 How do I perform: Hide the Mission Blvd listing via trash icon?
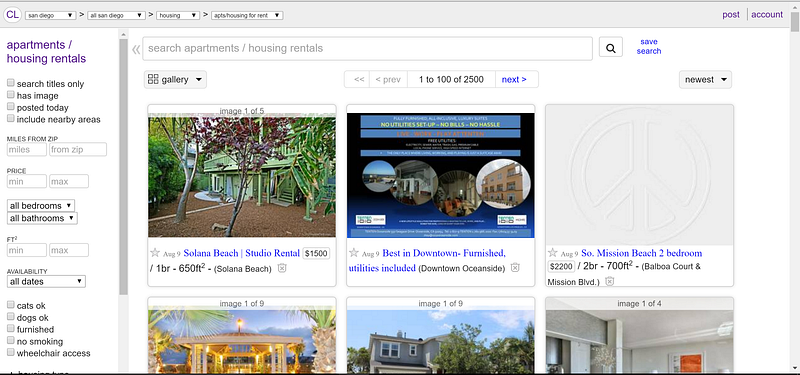click(610, 281)
